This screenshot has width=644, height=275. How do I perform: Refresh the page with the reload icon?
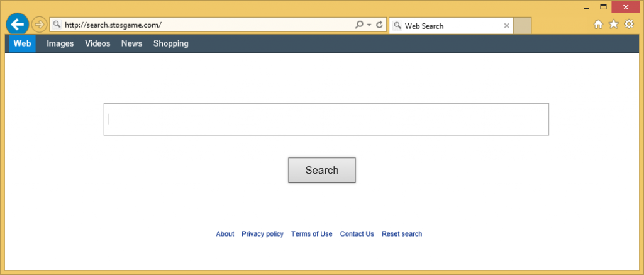pos(379,25)
